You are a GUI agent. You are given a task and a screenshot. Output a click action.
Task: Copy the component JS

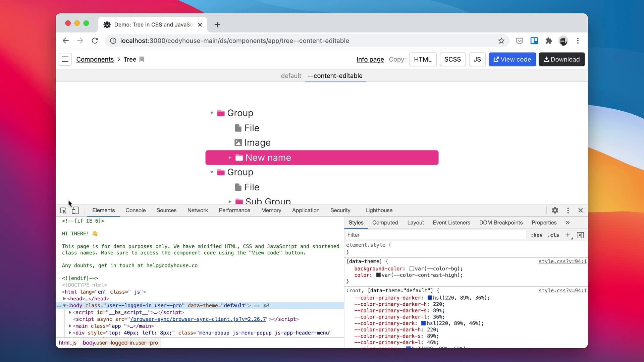point(477,59)
